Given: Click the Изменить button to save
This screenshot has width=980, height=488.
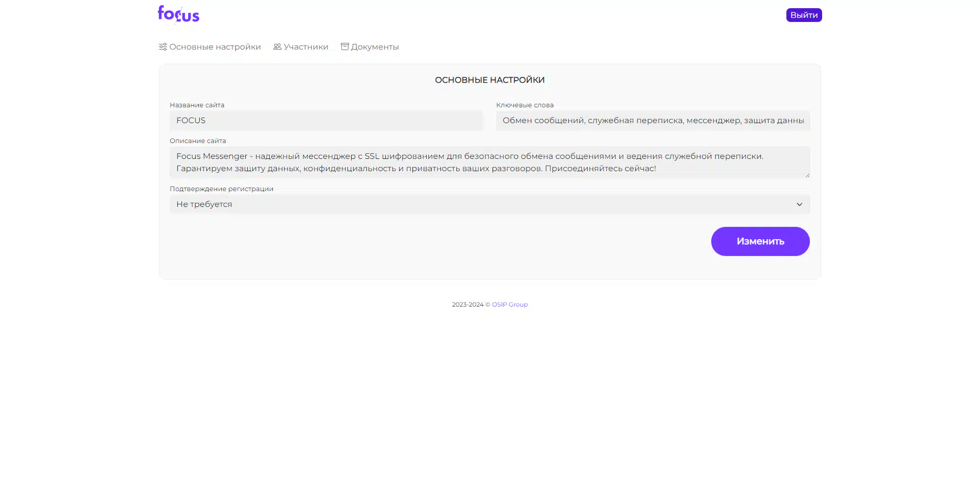Looking at the screenshot, I should 760,241.
